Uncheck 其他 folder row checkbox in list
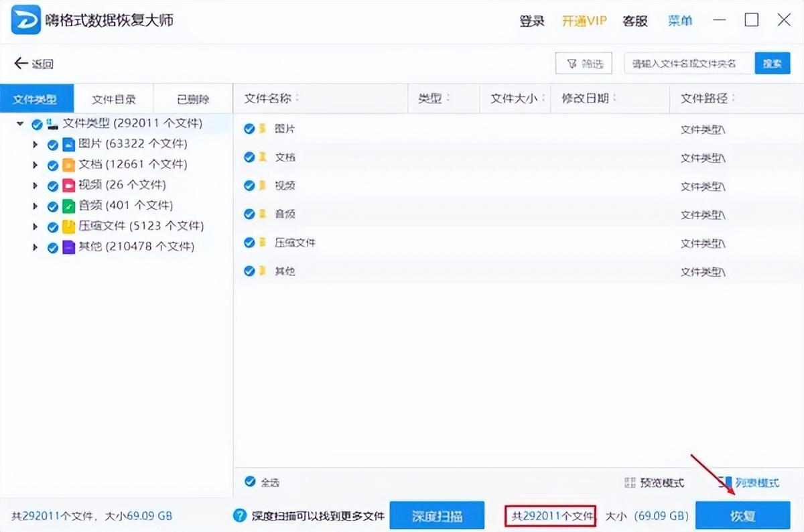The image size is (804, 532). pyautogui.click(x=249, y=271)
